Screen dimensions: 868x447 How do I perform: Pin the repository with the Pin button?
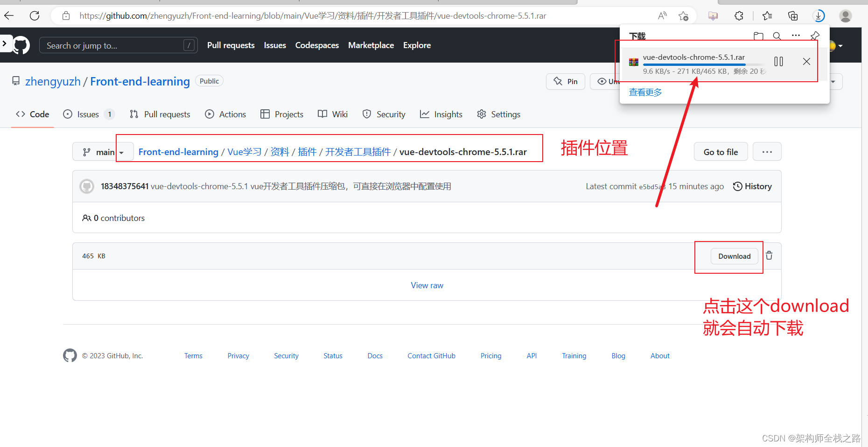pyautogui.click(x=566, y=81)
